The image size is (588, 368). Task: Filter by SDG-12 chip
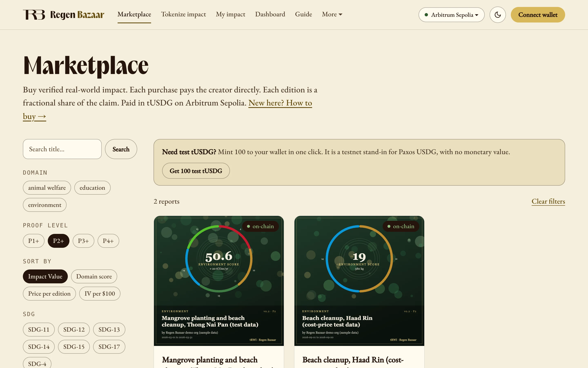coord(74,330)
